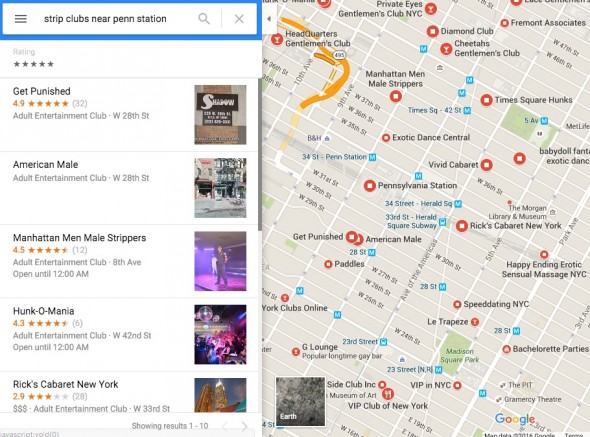Image resolution: width=590 pixels, height=437 pixels.
Task: Collapse the side panel with arrow tab
Action: (x=269, y=18)
